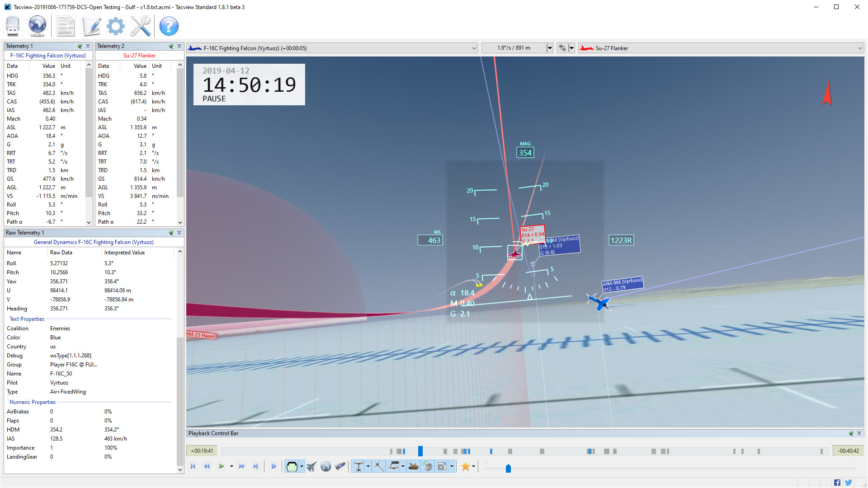Toggle ground vehicle labels in playback bar

pyautogui.click(x=414, y=466)
